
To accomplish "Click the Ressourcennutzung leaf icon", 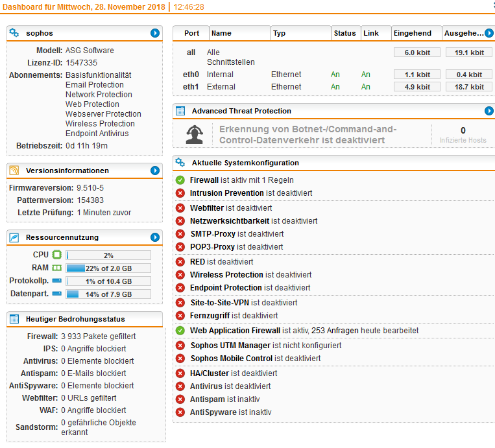I will [x=15, y=237].
